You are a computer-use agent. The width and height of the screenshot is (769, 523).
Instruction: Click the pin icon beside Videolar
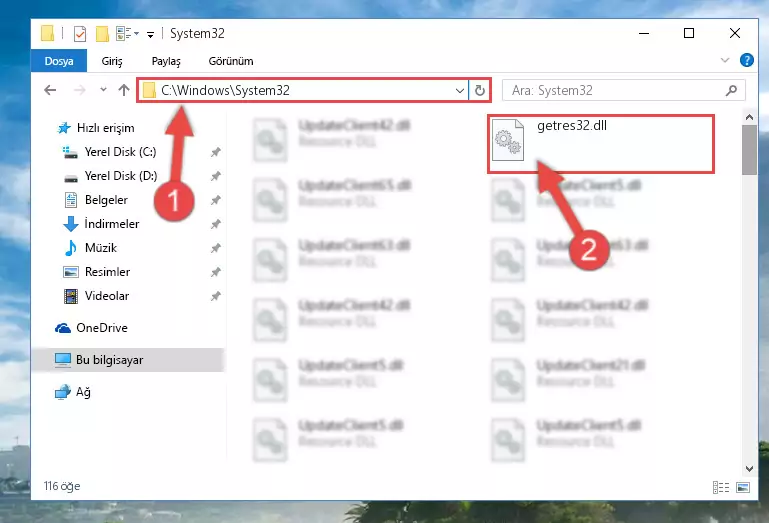point(215,296)
